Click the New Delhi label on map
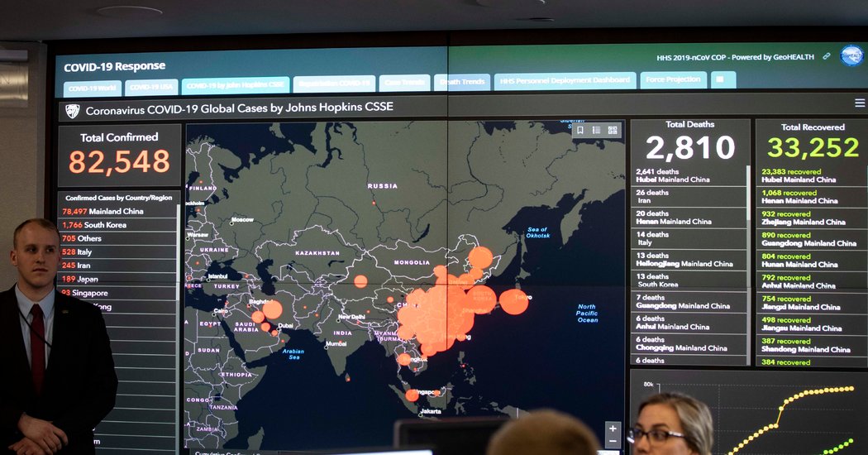868x455 pixels. pos(352,317)
